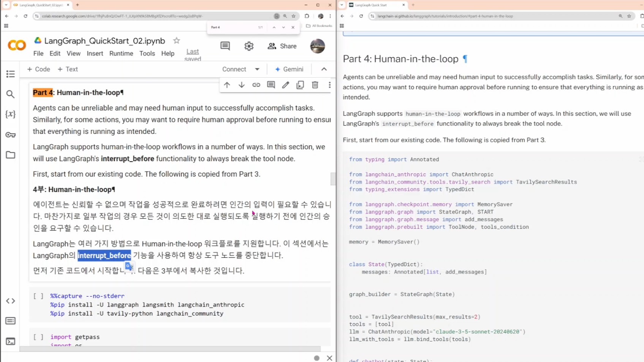Go to previous find match
Viewport: 644px width, 362px height.
pos(274,27)
